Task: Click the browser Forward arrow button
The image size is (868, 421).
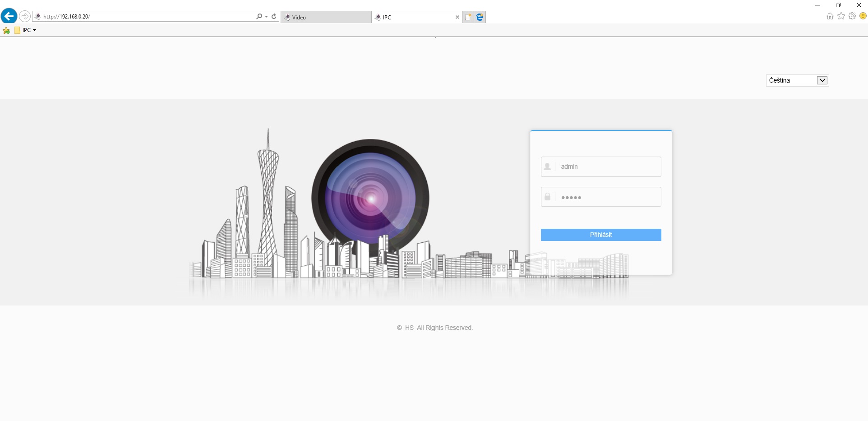Action: 25,16
